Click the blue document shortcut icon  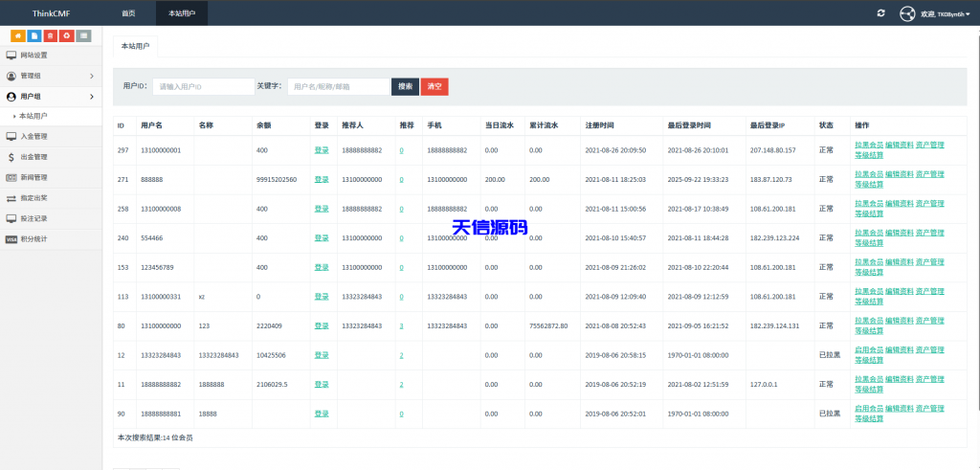[x=33, y=35]
